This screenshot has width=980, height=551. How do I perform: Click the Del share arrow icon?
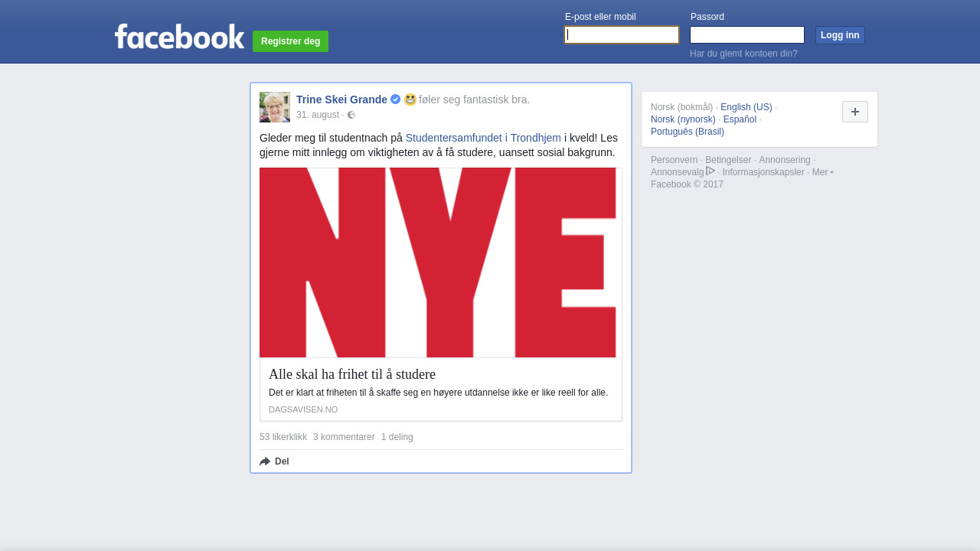(x=265, y=461)
